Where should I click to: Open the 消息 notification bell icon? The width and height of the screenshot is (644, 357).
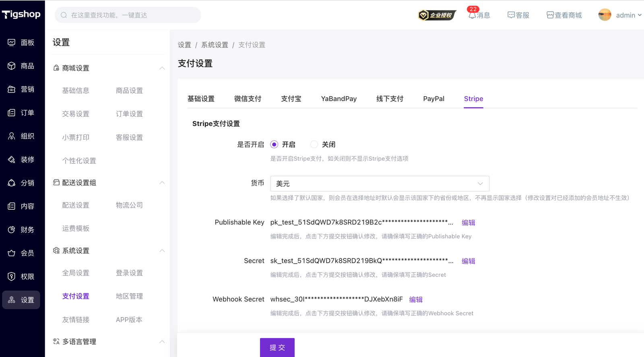tap(472, 15)
